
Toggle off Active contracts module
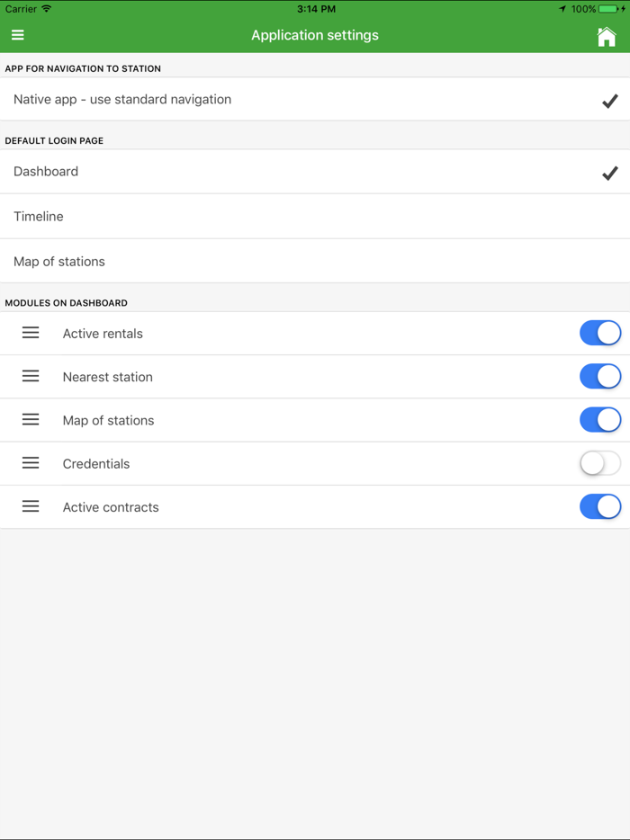point(600,506)
